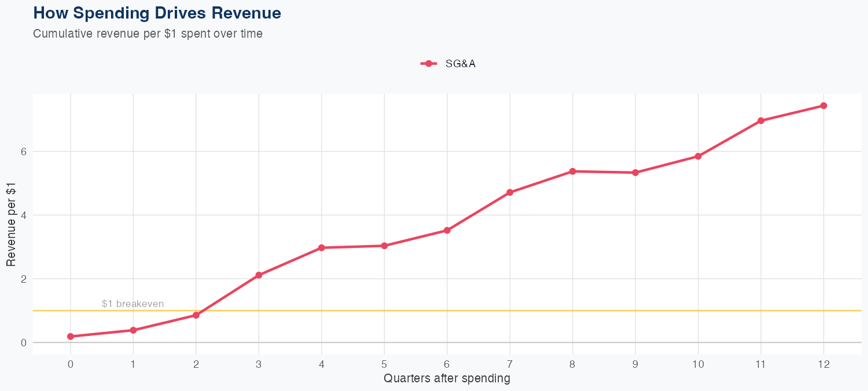Click the "$1 breakeven" annotation label
The height and width of the screenshot is (391, 868).
(x=133, y=304)
